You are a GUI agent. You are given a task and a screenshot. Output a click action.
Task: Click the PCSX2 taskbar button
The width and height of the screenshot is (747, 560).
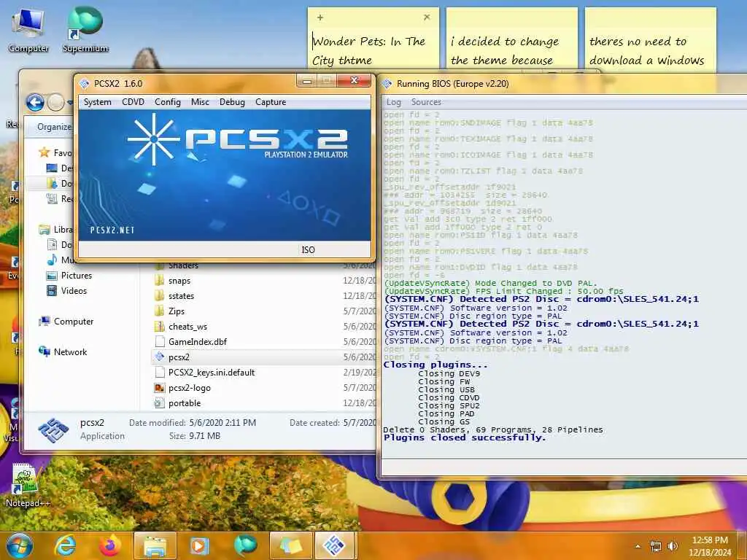click(334, 545)
